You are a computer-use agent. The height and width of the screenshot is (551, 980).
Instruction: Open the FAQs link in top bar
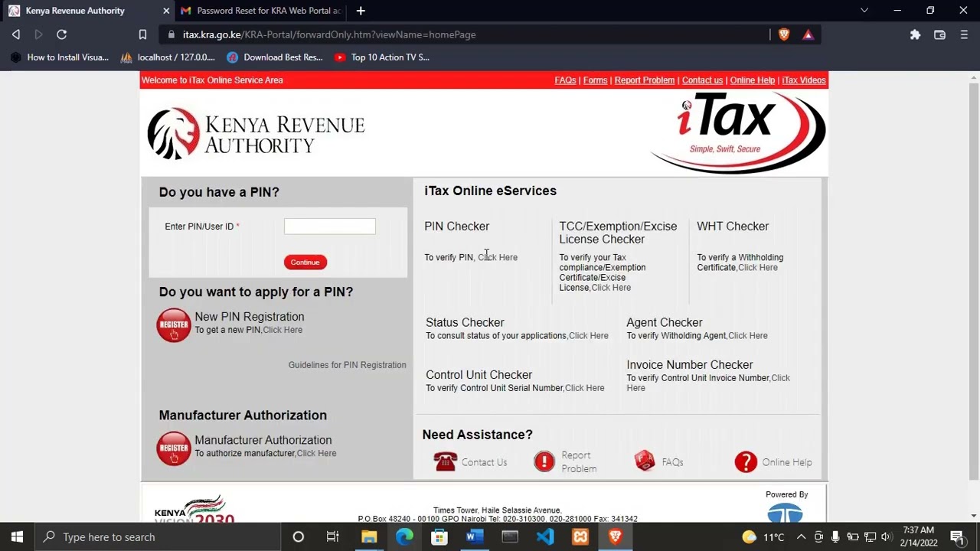pos(565,80)
